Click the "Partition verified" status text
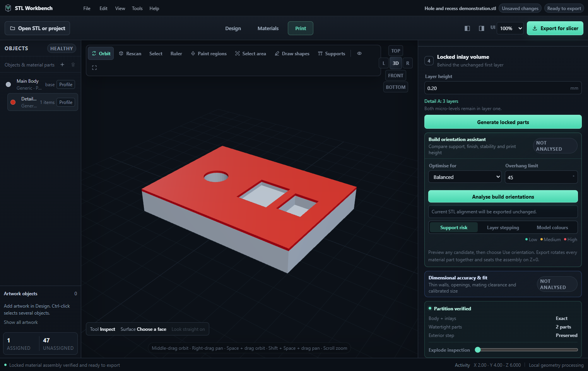Screen dimensions: 588x371 [452, 308]
